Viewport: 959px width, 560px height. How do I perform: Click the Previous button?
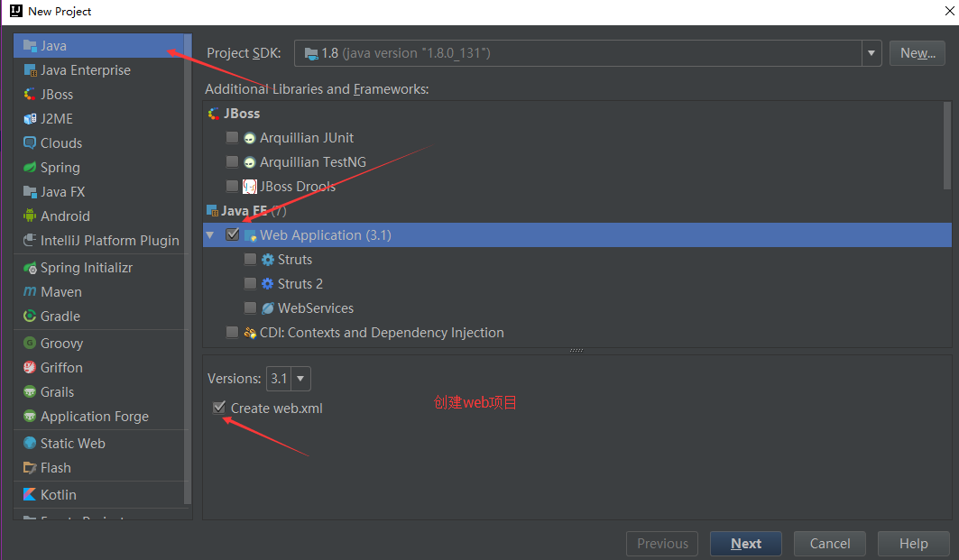[x=662, y=544]
